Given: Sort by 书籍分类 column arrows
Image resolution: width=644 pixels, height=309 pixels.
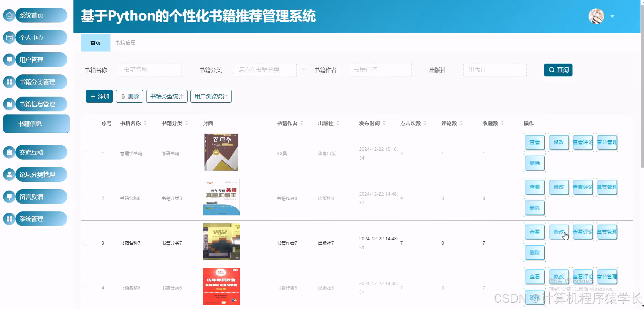Looking at the screenshot, I should coord(187,123).
